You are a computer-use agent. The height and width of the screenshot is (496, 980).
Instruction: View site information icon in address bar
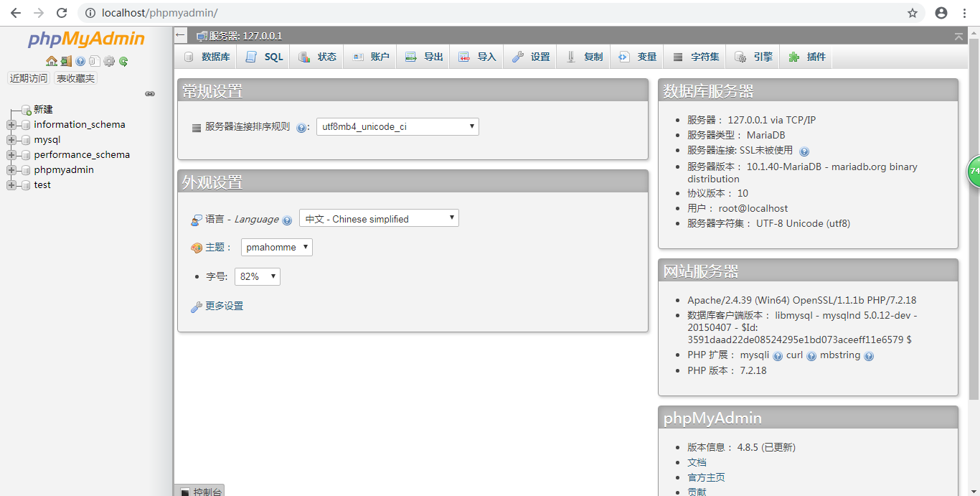[x=89, y=13]
